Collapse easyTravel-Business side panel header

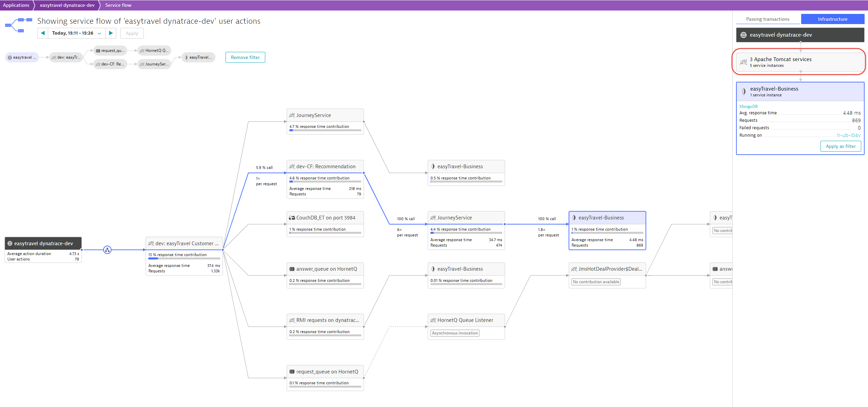coord(800,92)
